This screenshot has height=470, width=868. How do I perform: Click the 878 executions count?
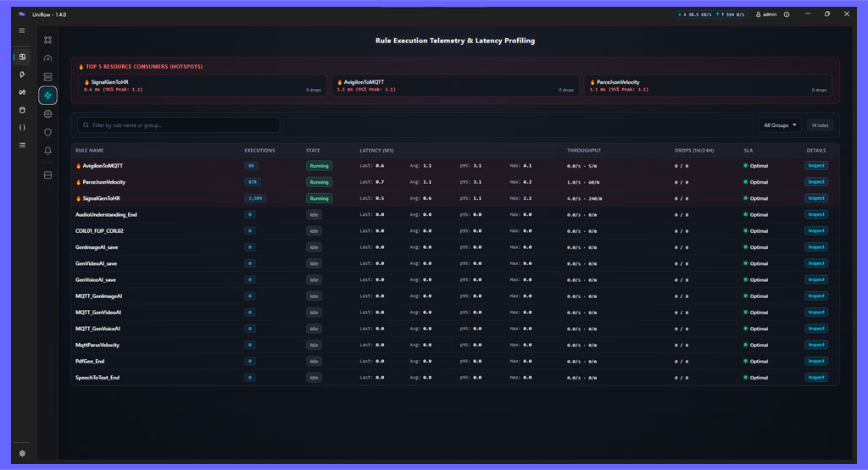click(253, 182)
